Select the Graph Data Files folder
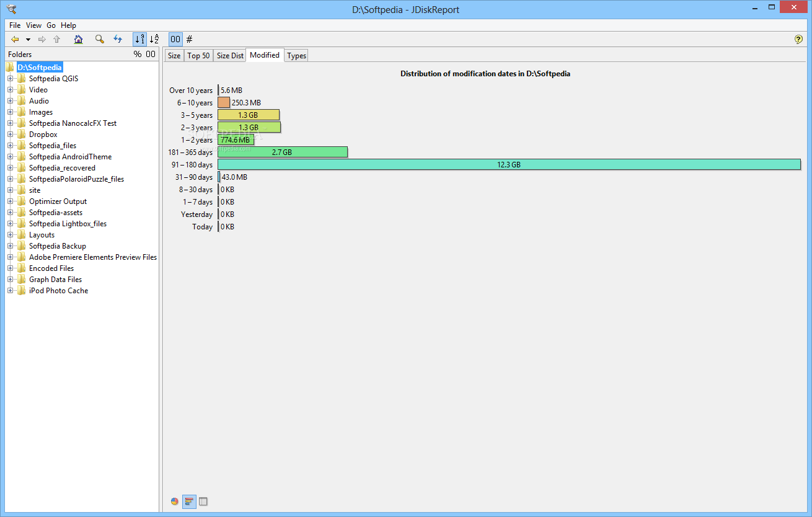Screen dimensions: 812x517 point(55,280)
